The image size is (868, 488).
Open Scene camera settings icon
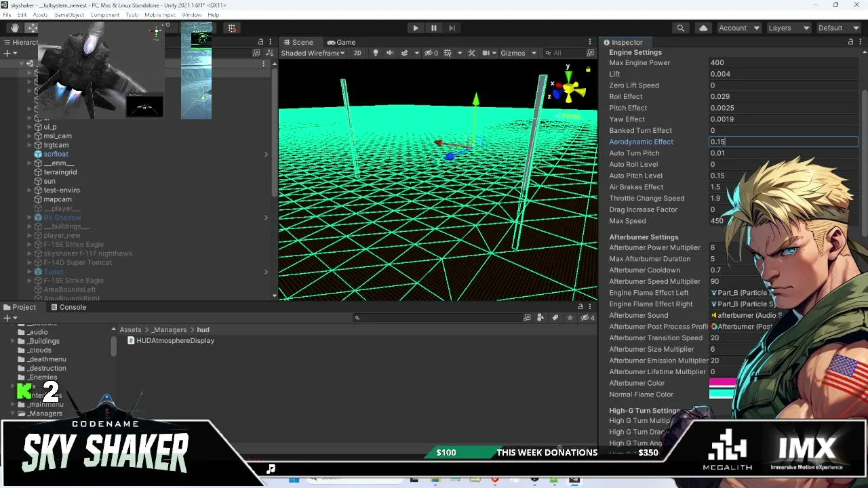[x=488, y=53]
